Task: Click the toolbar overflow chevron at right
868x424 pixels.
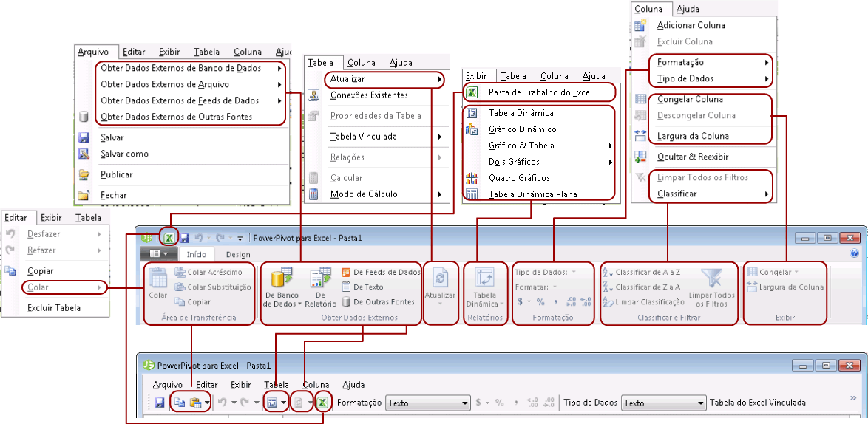Action: point(853,398)
